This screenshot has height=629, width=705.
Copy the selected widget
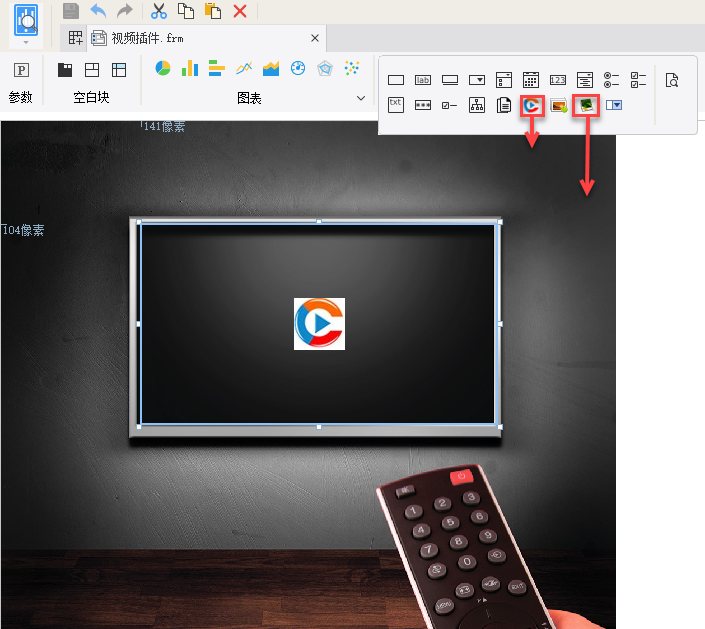coord(186,11)
